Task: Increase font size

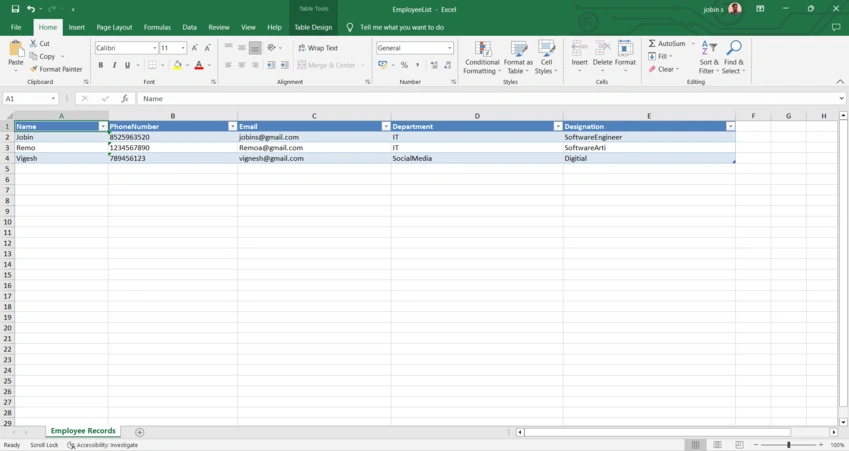Action: pyautogui.click(x=194, y=48)
